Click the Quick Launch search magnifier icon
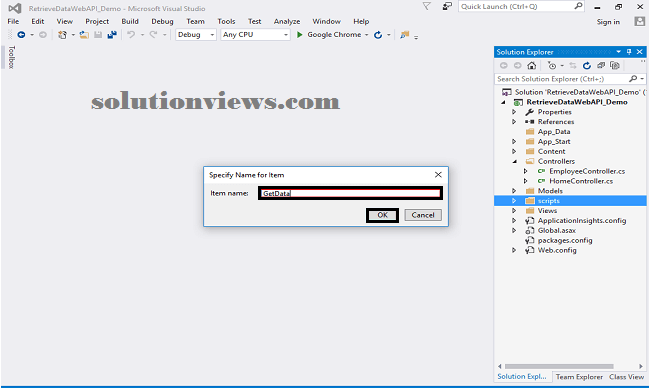The image size is (649, 388). (x=578, y=6)
